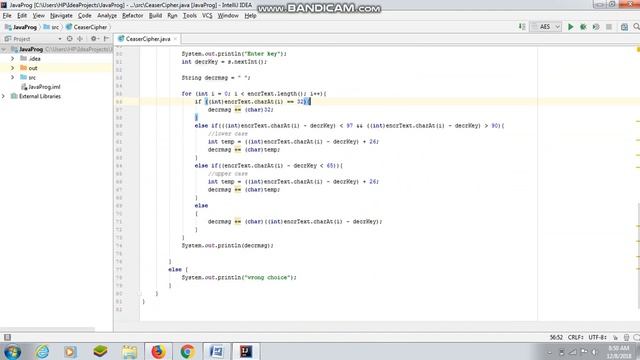This screenshot has height=360, width=640.
Task: Open Firefox from taskbar
Action: point(158,351)
